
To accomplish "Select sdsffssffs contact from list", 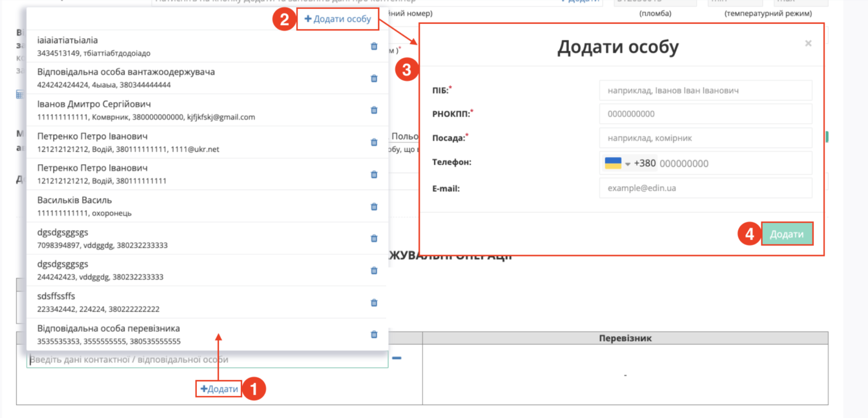I will point(207,302).
